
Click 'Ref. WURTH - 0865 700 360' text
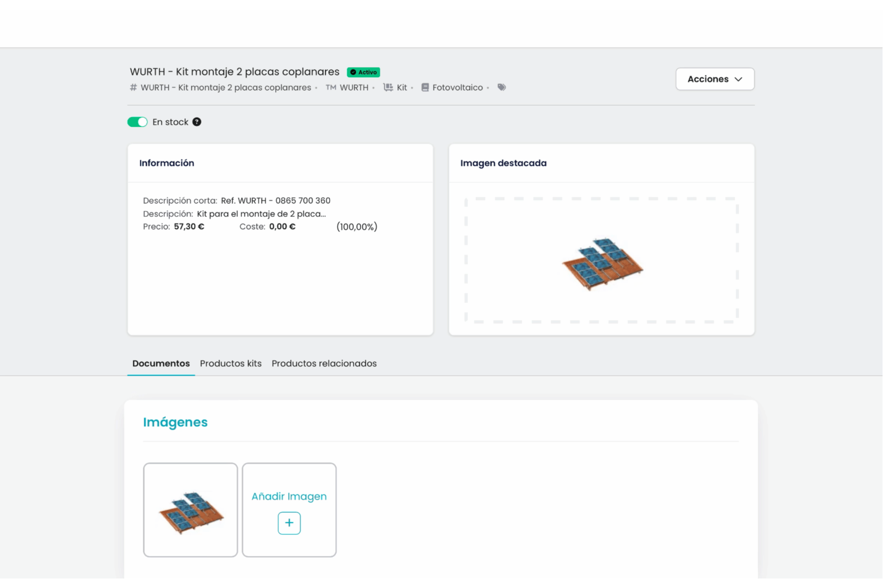pyautogui.click(x=276, y=200)
